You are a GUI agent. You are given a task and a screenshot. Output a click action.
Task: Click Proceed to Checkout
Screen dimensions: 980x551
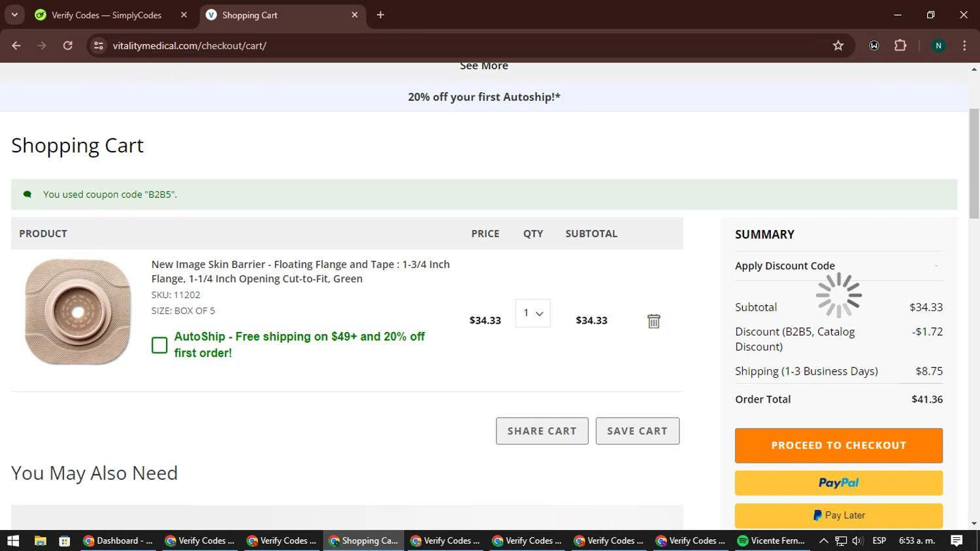click(x=839, y=446)
